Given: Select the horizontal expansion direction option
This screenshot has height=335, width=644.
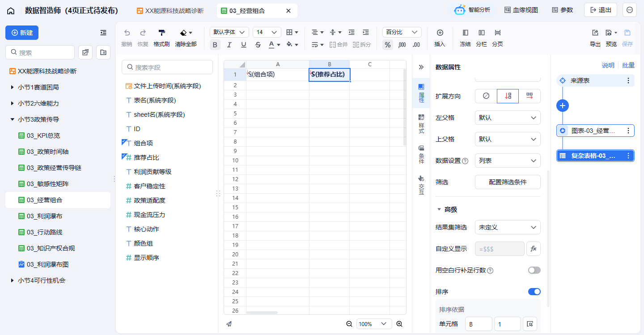Looking at the screenshot, I should [x=530, y=96].
